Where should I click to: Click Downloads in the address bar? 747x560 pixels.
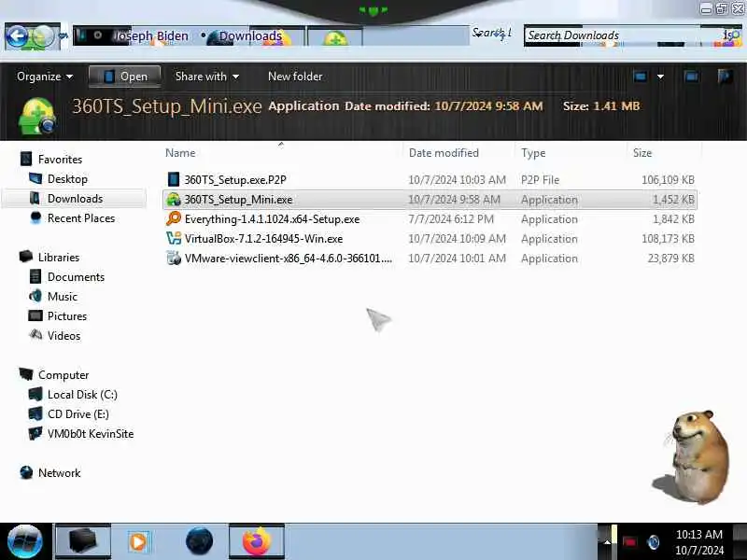point(250,35)
